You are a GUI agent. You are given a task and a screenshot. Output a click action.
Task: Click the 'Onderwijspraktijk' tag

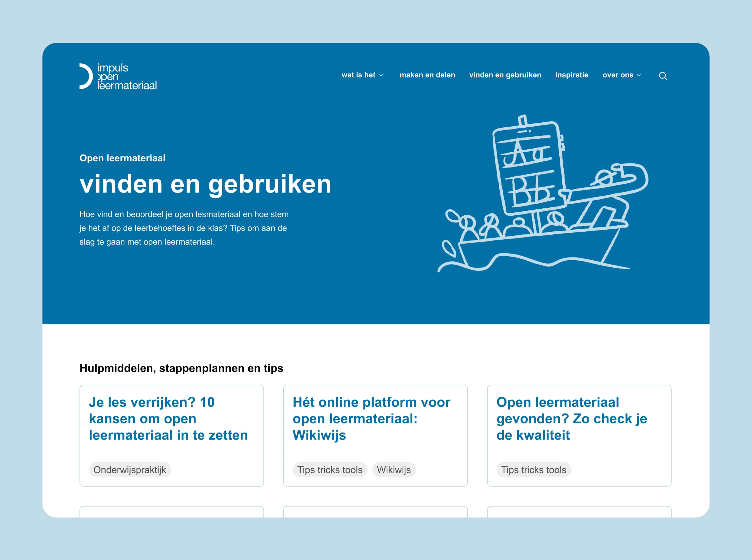[130, 470]
